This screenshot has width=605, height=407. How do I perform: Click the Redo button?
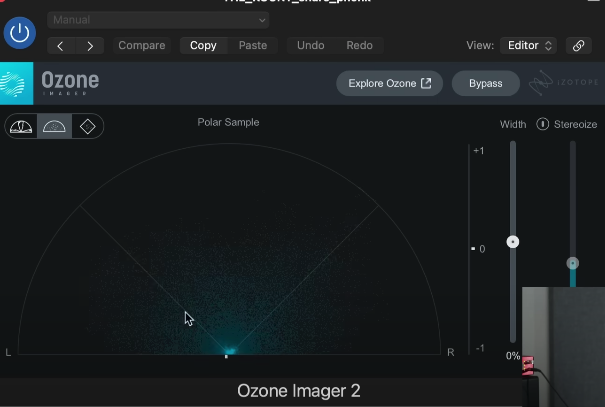pos(359,46)
